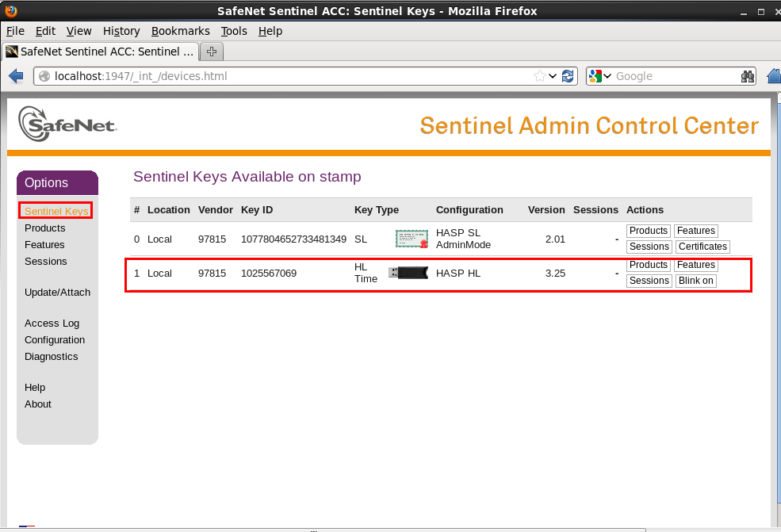Image resolution: width=781 pixels, height=532 pixels.
Task: Click the SL certificate key image
Action: tap(412, 239)
